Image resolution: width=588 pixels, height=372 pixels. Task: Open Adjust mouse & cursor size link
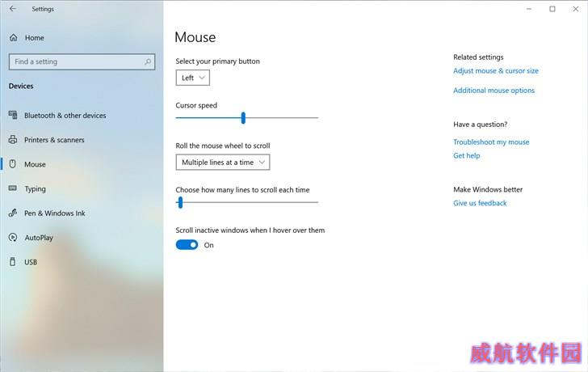(x=496, y=70)
